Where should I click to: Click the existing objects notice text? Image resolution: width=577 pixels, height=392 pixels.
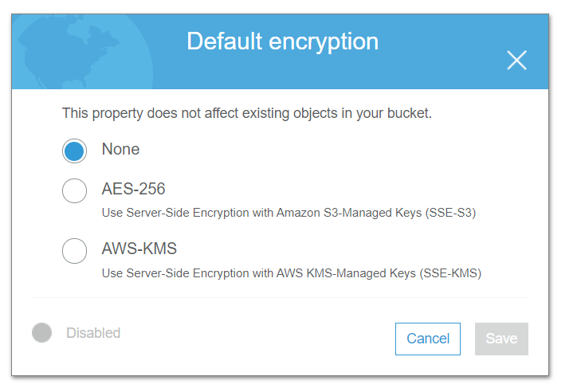[x=246, y=113]
